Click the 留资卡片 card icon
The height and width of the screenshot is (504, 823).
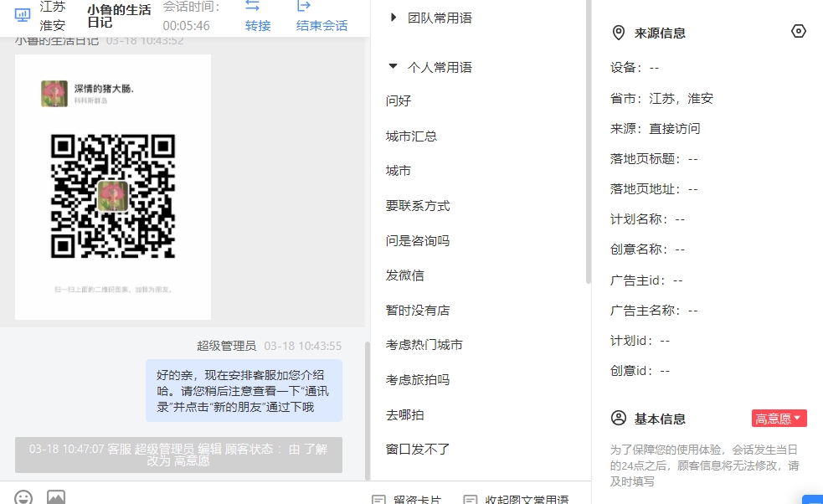378,499
